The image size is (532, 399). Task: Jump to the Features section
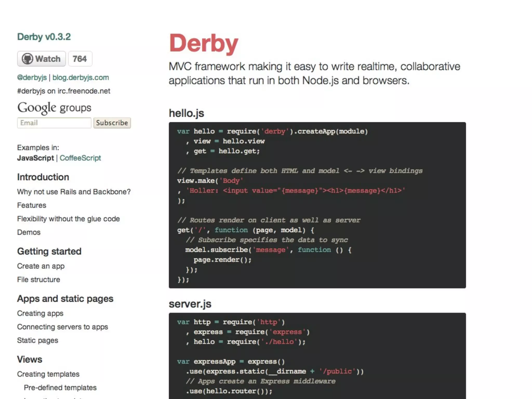tap(32, 205)
